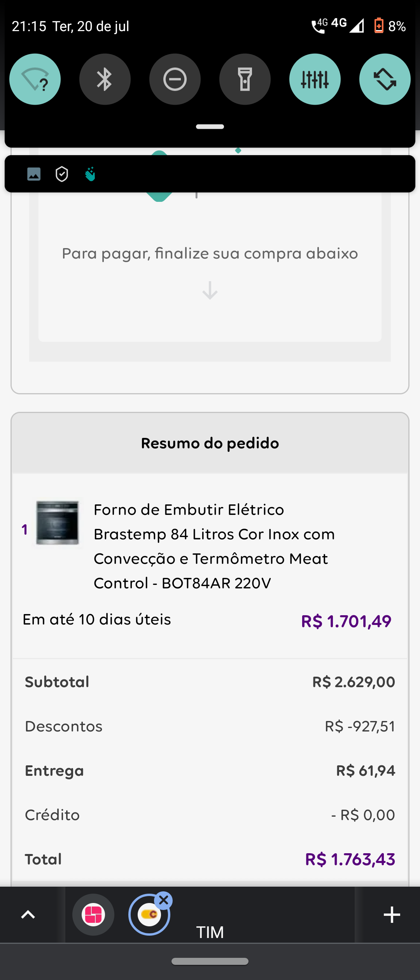Add a new tab with plus button
Viewport: 420px width, 980px height.
(x=392, y=915)
